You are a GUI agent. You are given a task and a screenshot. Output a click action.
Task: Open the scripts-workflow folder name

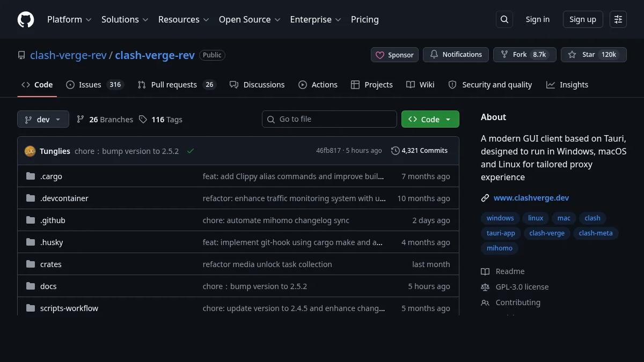(x=69, y=308)
